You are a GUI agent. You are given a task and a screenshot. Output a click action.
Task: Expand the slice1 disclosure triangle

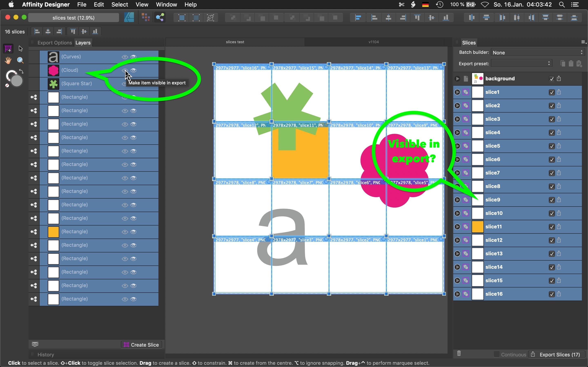457,92
